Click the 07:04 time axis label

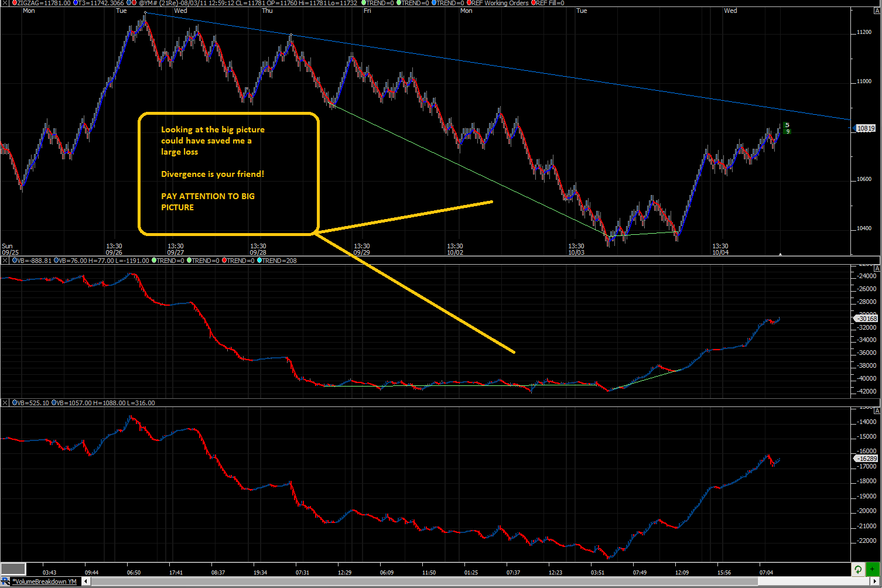pos(765,572)
